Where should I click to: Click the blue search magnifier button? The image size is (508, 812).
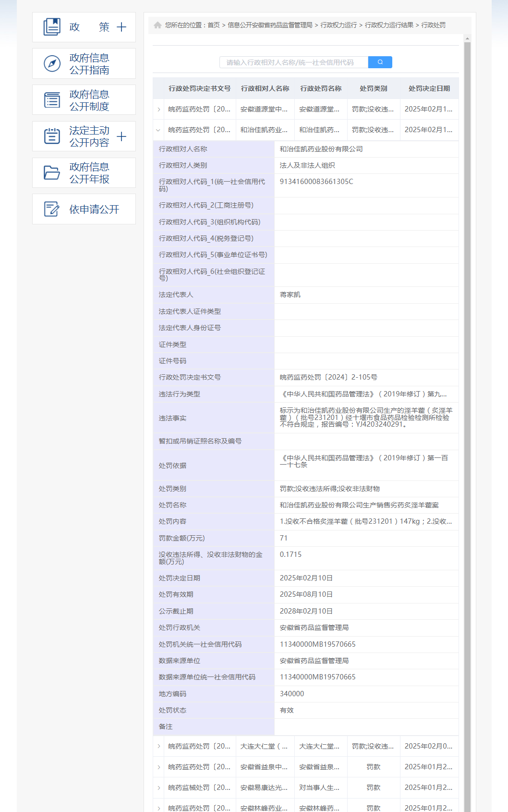[x=380, y=62]
